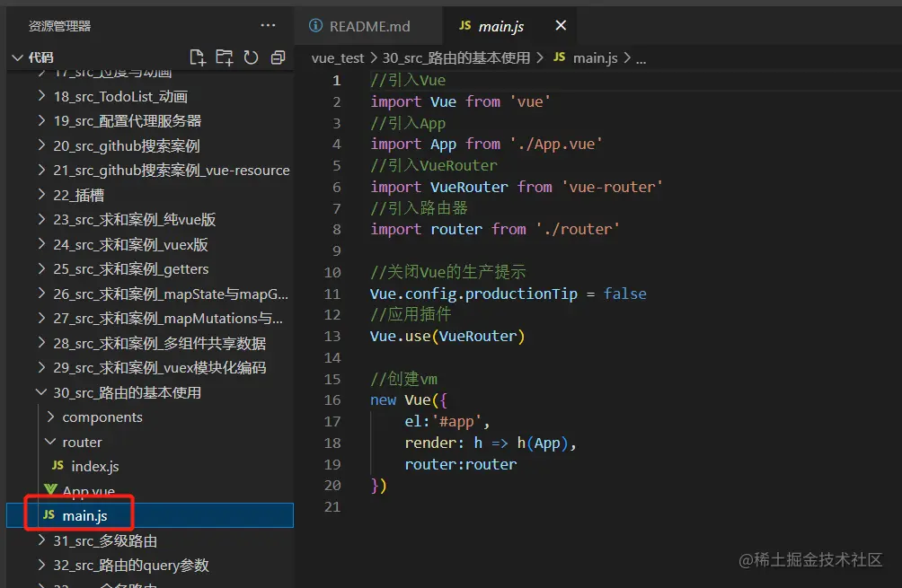This screenshot has width=902, height=588.
Task: Click 30_src_路由的基本使用 in the breadcrumb
Action: (x=456, y=58)
